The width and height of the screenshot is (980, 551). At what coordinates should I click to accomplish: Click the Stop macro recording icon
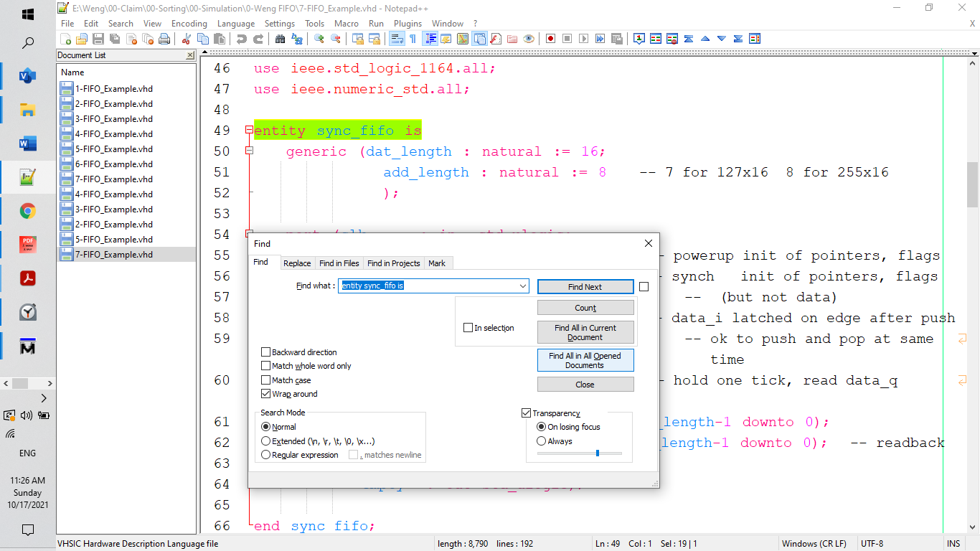(x=567, y=39)
